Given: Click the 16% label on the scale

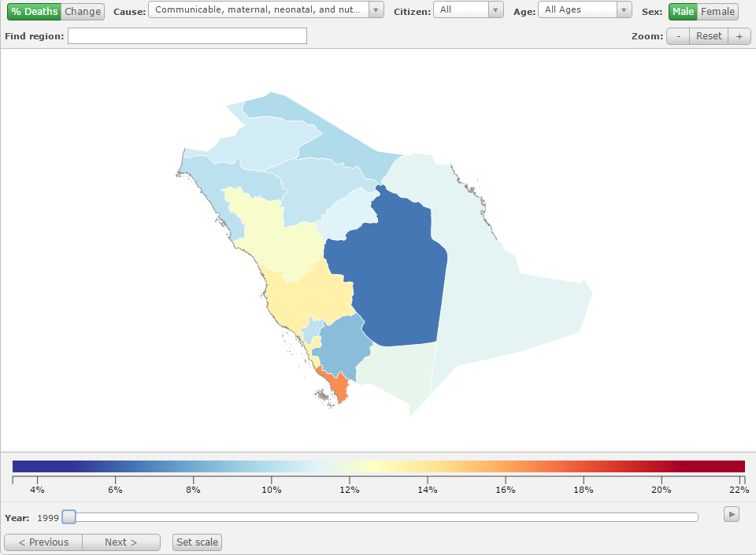Looking at the screenshot, I should (506, 490).
